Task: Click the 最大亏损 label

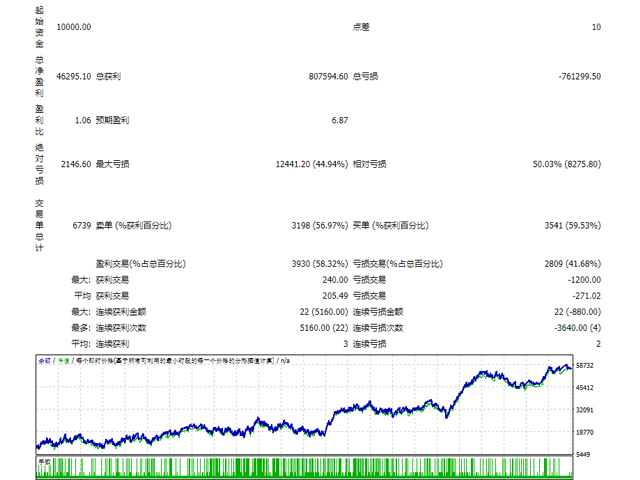Action: coord(112,164)
